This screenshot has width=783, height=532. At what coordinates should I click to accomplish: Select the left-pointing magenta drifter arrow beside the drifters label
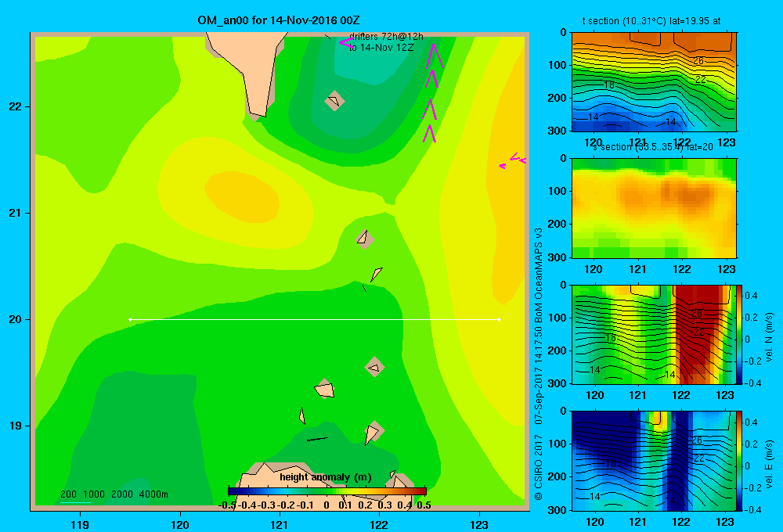point(345,42)
